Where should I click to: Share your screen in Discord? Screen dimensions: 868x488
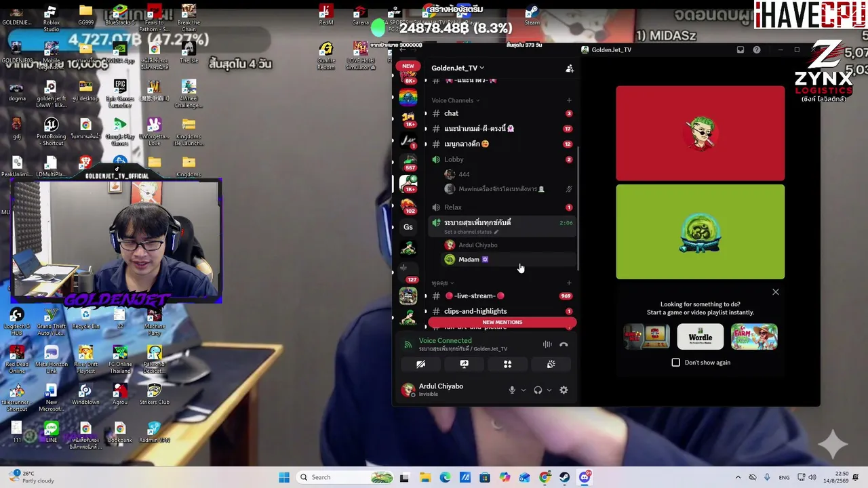click(x=464, y=364)
